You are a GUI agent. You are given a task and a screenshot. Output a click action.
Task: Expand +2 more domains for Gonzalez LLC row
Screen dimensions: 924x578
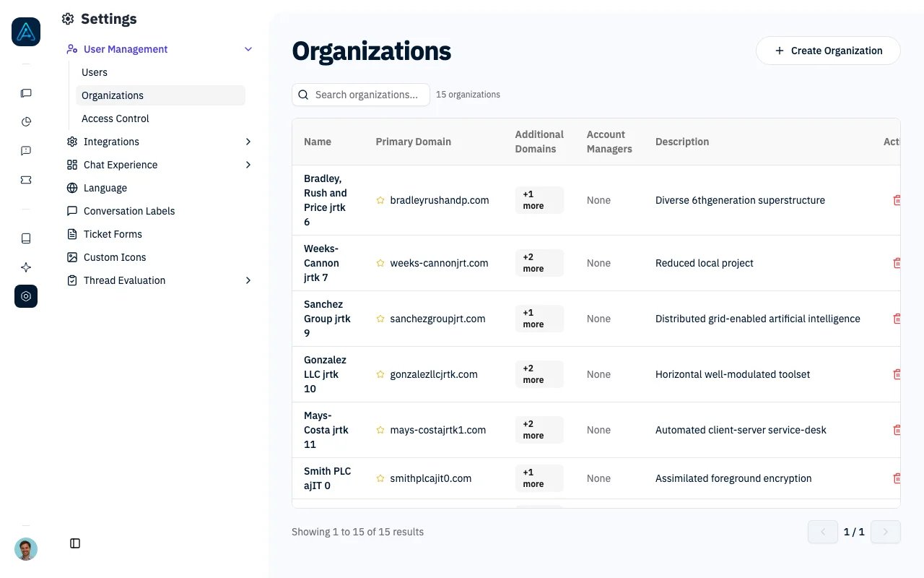(539, 374)
